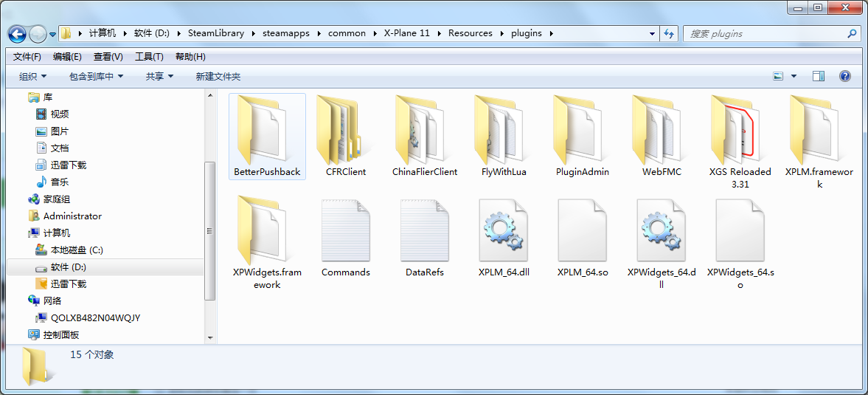Viewport: 868px width, 395px height.
Task: Open the 查看(V) menu
Action: coord(108,57)
